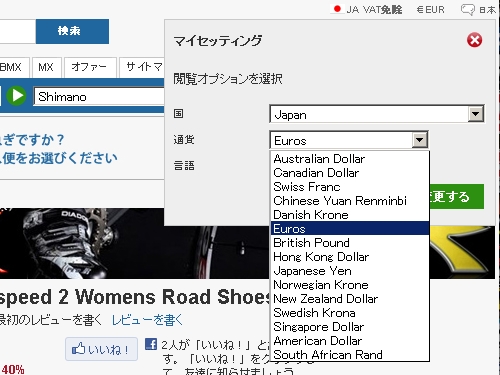Select the highlighted Euros option

tap(350, 229)
